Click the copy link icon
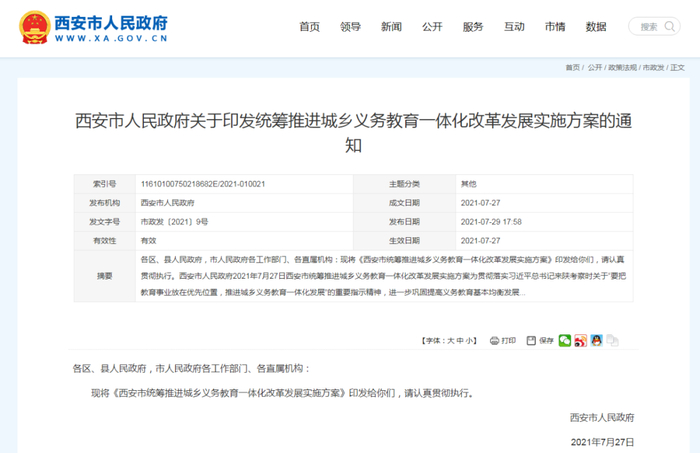This screenshot has height=453, width=700. pyautogui.click(x=612, y=341)
